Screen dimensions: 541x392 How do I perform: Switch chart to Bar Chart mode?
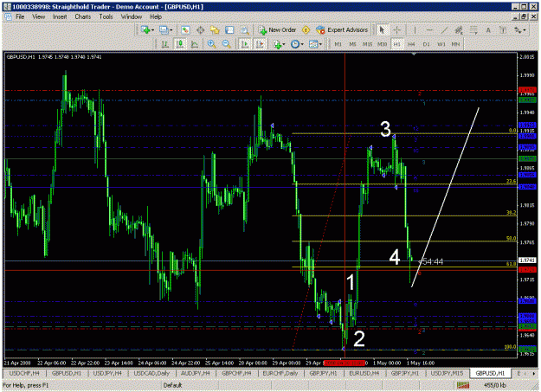coord(165,44)
